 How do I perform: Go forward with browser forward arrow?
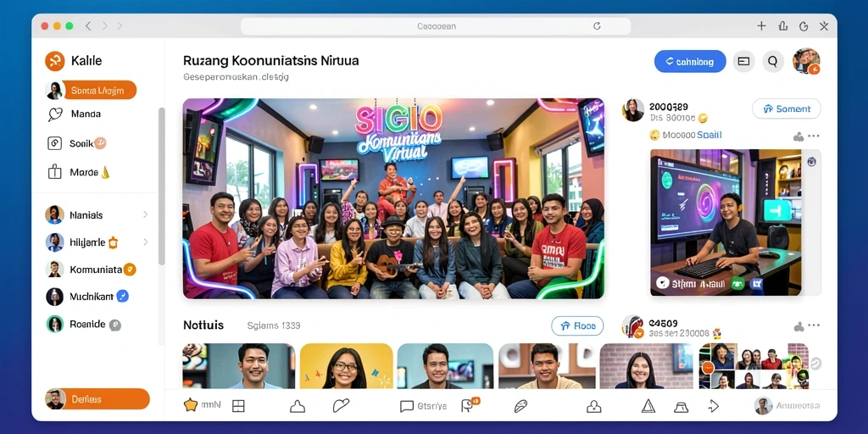[x=104, y=26]
